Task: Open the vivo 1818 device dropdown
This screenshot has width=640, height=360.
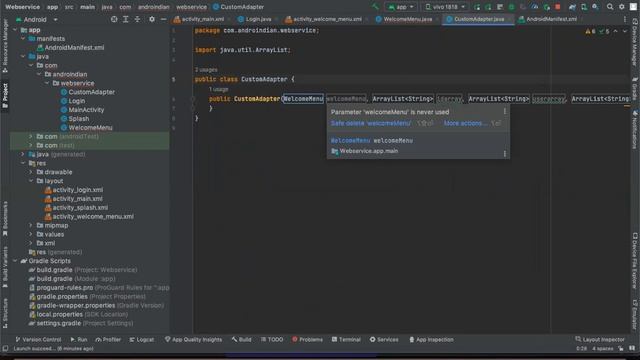Action: (445, 7)
